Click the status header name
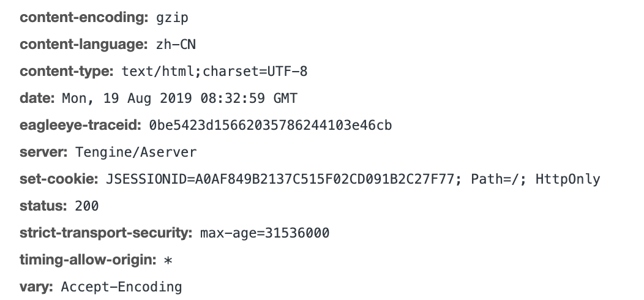The height and width of the screenshot is (300, 644). pos(43,206)
